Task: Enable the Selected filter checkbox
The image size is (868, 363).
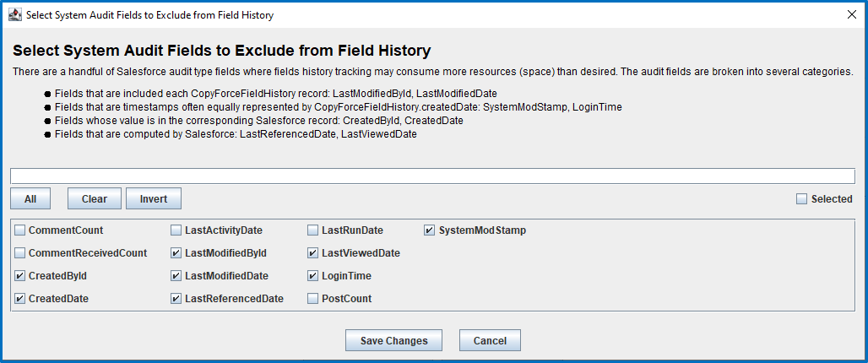Action: click(x=801, y=199)
